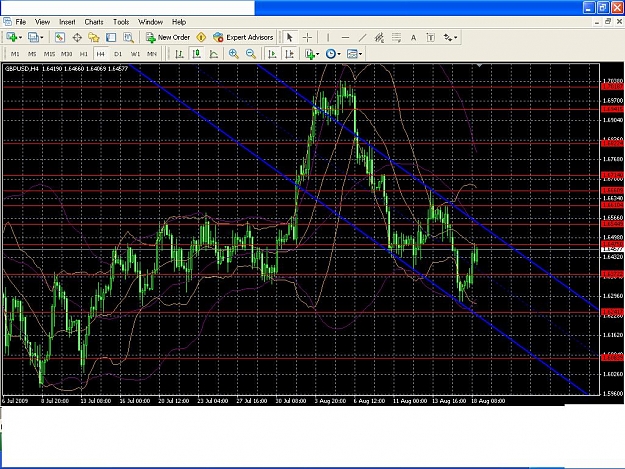Click the 27 Jul 16:00 date label
Viewport: 625px width, 469px height.
(x=252, y=400)
